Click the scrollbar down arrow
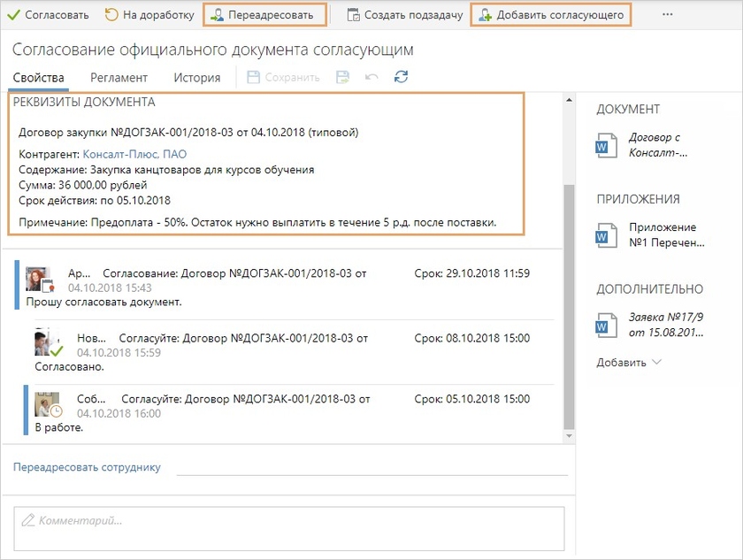The height and width of the screenshot is (560, 743). pos(569,435)
